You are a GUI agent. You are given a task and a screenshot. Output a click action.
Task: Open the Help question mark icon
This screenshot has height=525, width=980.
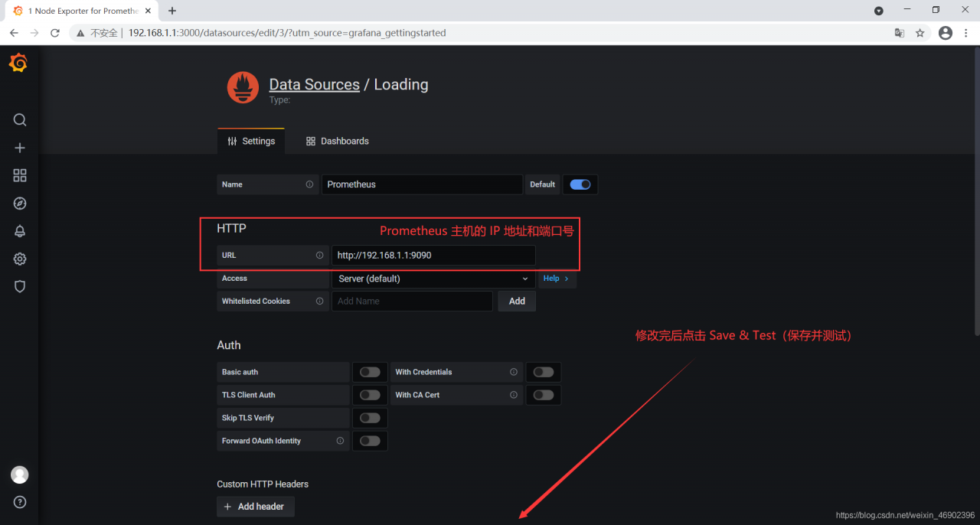point(20,502)
